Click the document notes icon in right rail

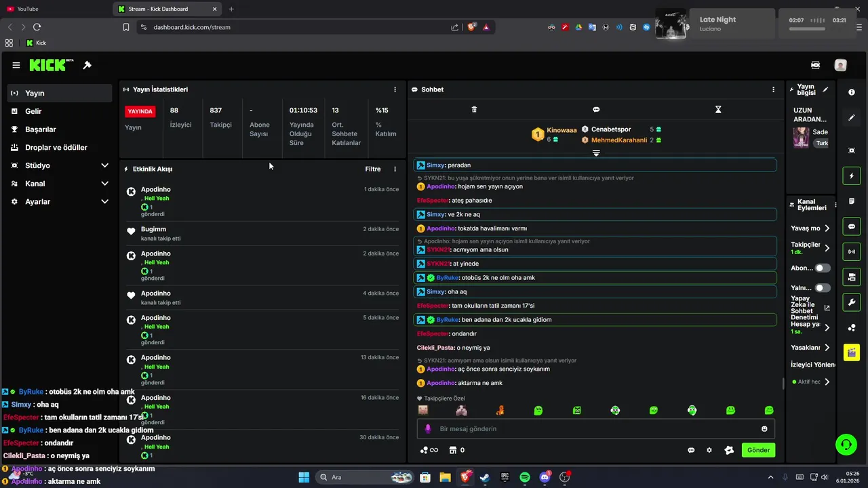(852, 201)
